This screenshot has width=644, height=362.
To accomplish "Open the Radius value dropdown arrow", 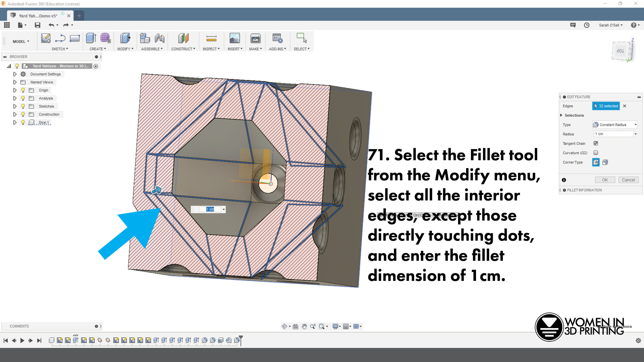I will [x=636, y=134].
